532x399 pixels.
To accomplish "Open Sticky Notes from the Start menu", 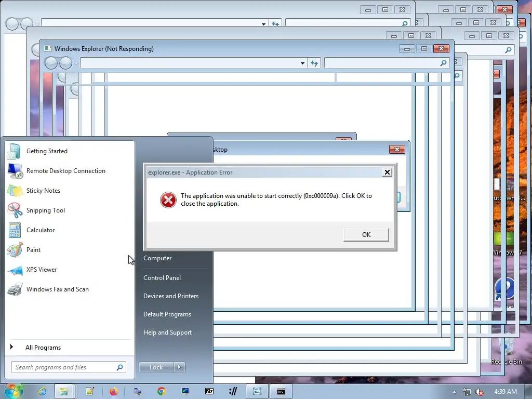I will click(70, 190).
